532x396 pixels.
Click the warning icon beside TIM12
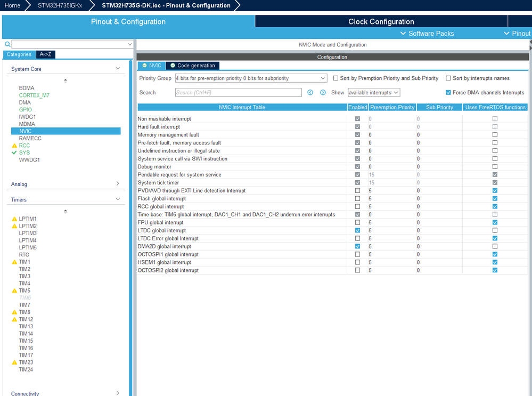click(14, 319)
